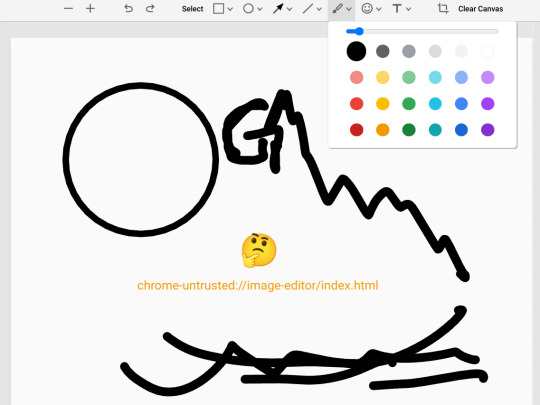Image resolution: width=540 pixels, height=405 pixels.
Task: Pick the medium gray color swatch
Action: tap(409, 51)
